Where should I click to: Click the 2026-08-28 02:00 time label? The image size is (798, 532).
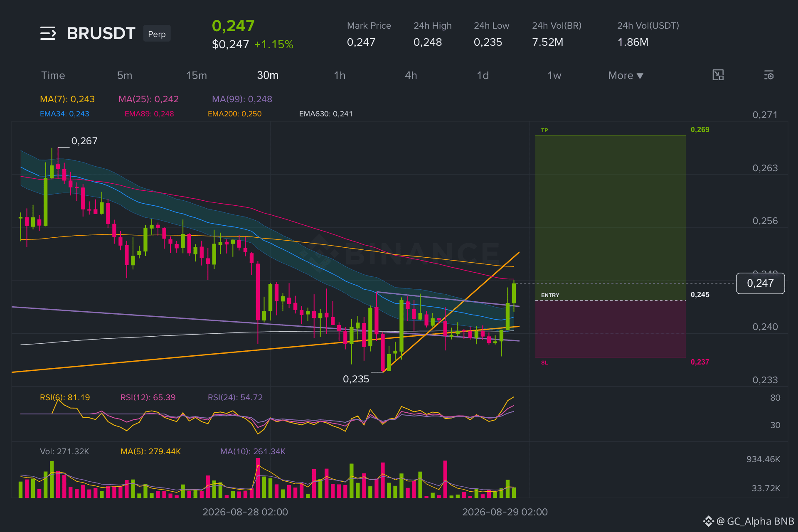245,512
